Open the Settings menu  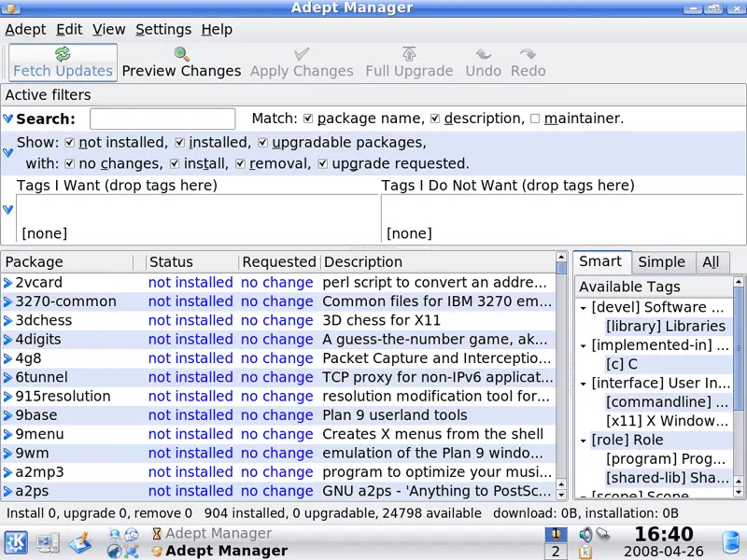coord(163,30)
